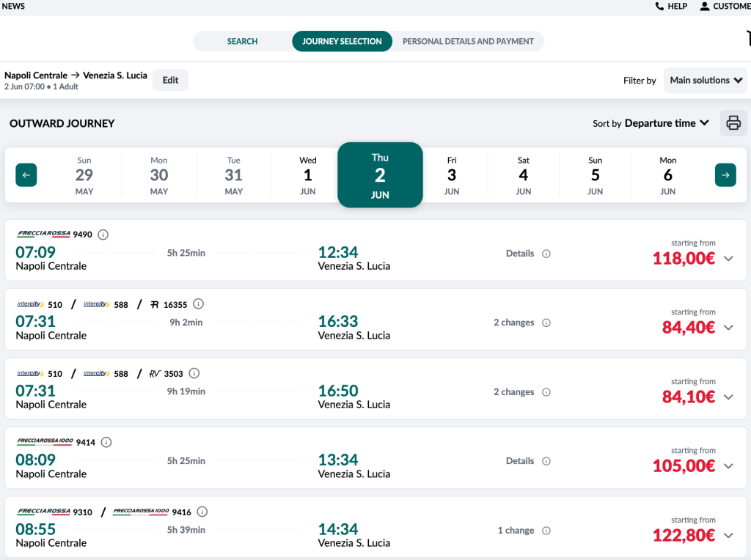Expand the 118,00€ fare chevron
751x560 pixels.
point(728,259)
